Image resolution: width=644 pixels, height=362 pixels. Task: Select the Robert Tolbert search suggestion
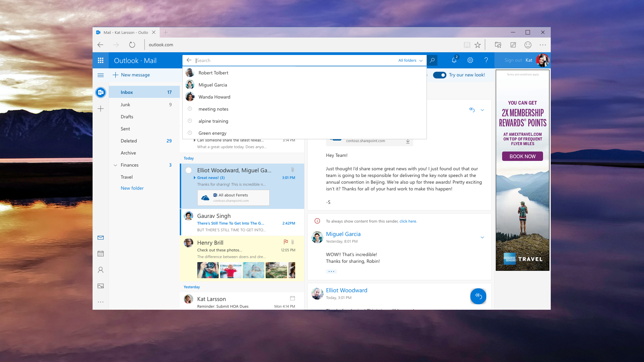(213, 73)
